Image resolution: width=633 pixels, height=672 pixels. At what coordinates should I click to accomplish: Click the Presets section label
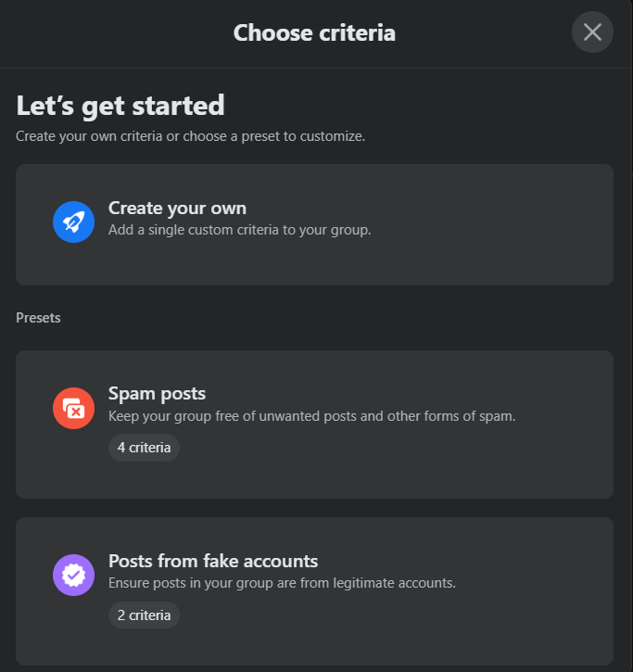pos(38,318)
